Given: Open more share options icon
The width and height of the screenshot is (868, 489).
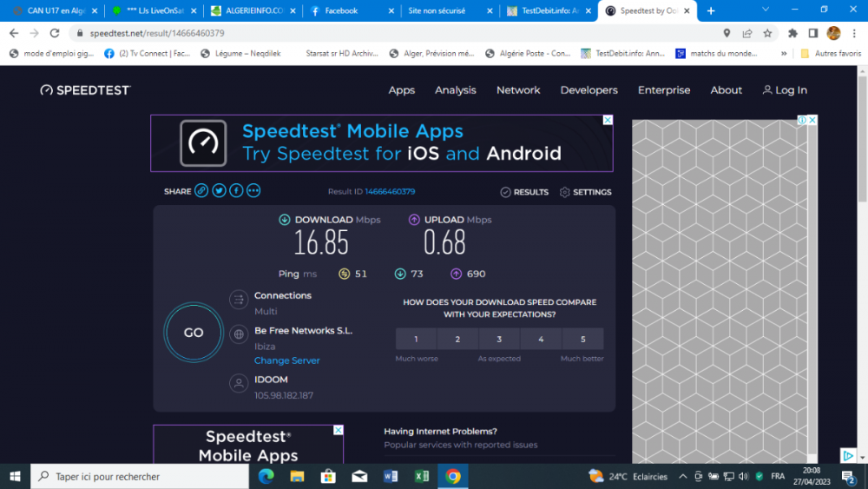Looking at the screenshot, I should click(x=253, y=191).
